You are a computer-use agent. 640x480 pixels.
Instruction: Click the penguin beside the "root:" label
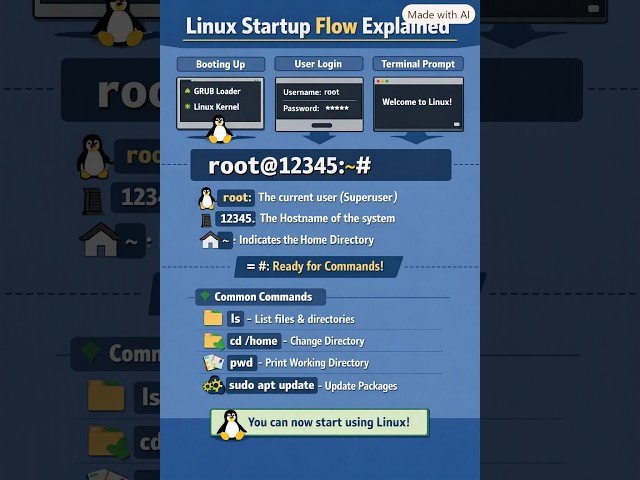[207, 198]
